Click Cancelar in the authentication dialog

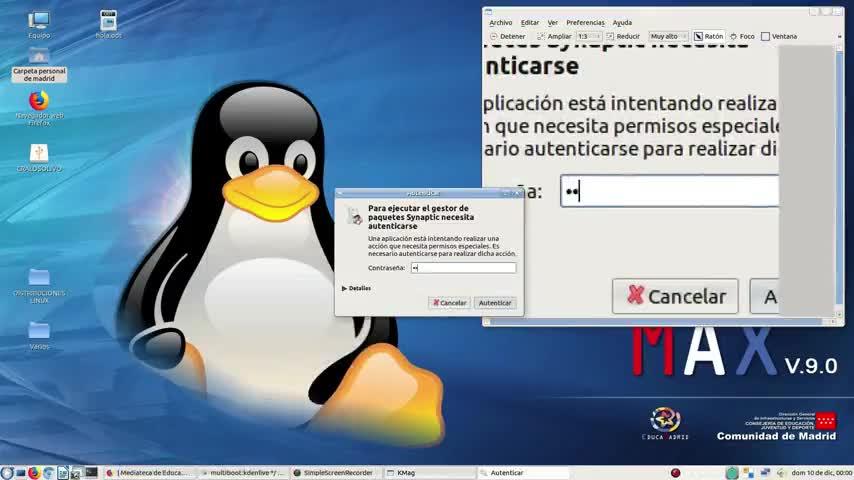pyautogui.click(x=449, y=303)
